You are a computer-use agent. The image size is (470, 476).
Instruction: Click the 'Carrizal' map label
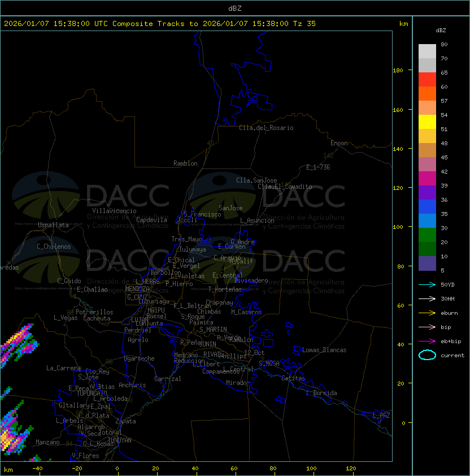[167, 379]
